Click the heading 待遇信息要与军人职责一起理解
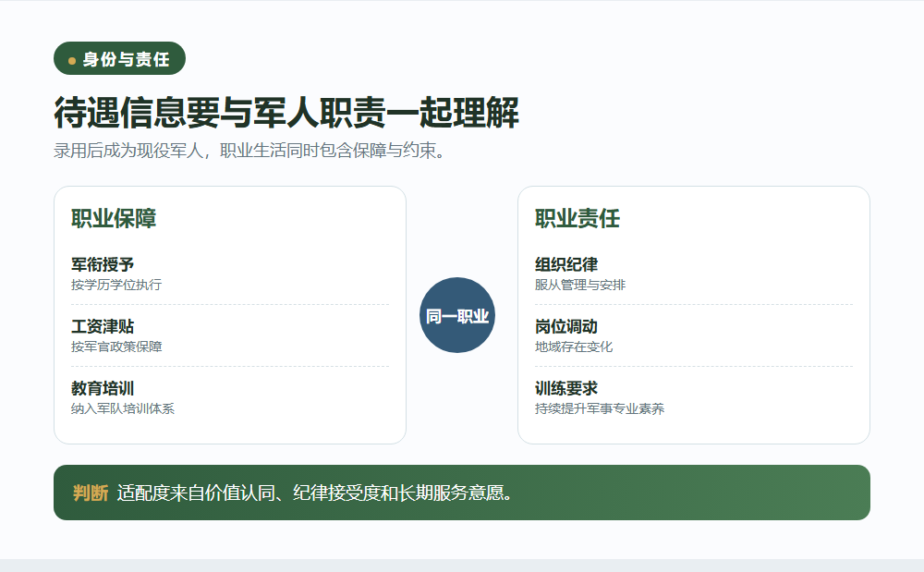The width and height of the screenshot is (924, 572). (x=286, y=113)
